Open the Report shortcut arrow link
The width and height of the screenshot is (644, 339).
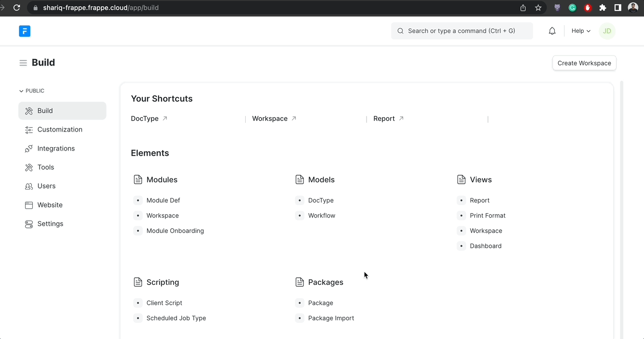click(x=401, y=119)
